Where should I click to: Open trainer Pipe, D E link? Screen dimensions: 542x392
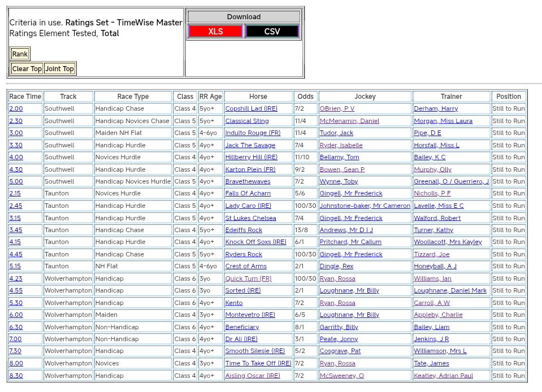tap(427, 133)
